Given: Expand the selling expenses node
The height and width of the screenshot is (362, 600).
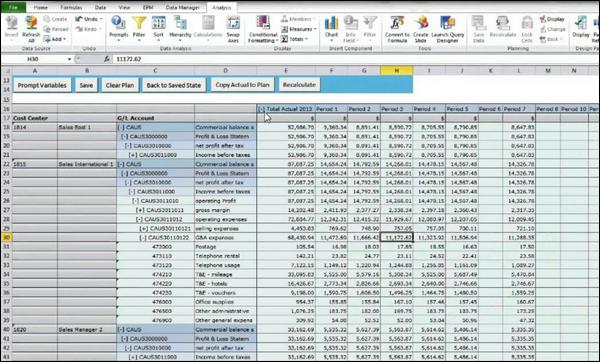Looking at the screenshot, I should 144,229.
